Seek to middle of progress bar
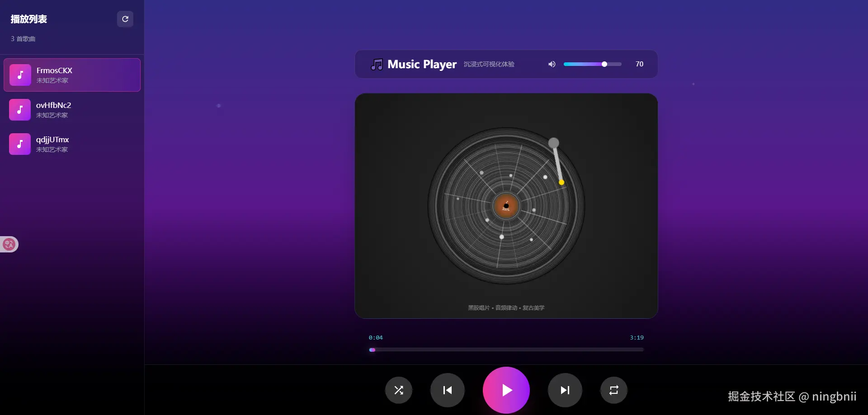Screen dimensions: 868x415 pyautogui.click(x=506, y=350)
